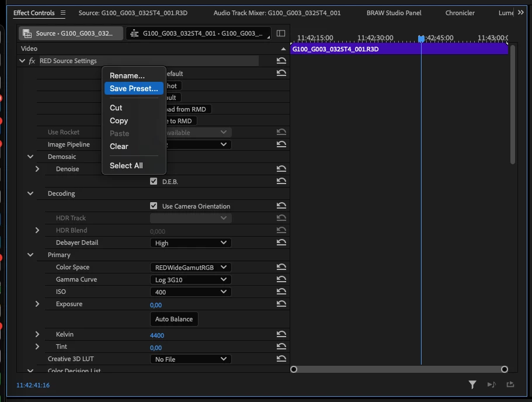
Task: Click the Kelvin value 4400
Action: (157, 335)
